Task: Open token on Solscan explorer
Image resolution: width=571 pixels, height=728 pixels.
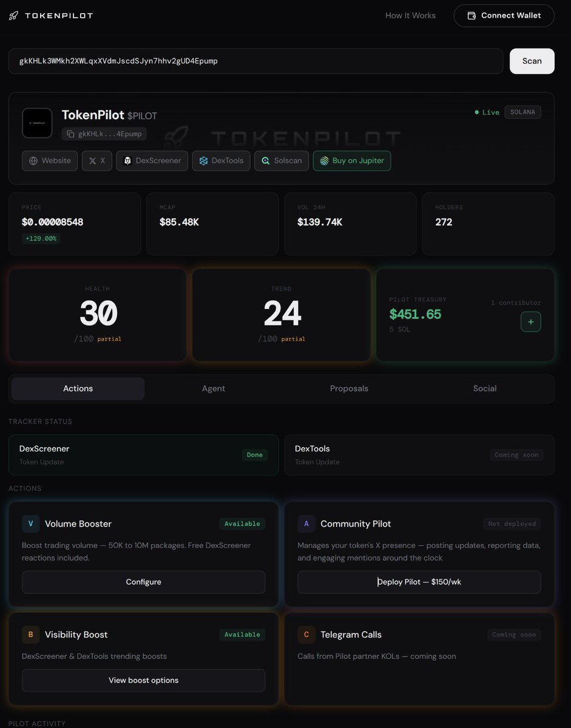Action: 282,161
